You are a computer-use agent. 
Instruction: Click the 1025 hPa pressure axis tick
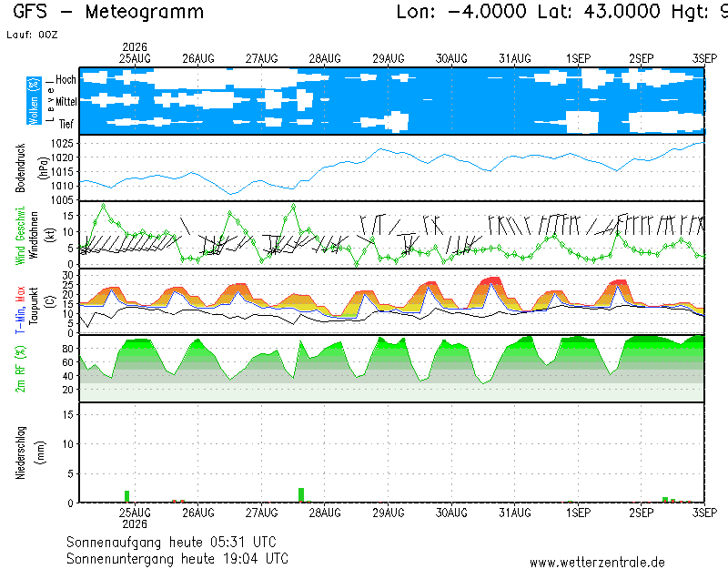(x=62, y=144)
